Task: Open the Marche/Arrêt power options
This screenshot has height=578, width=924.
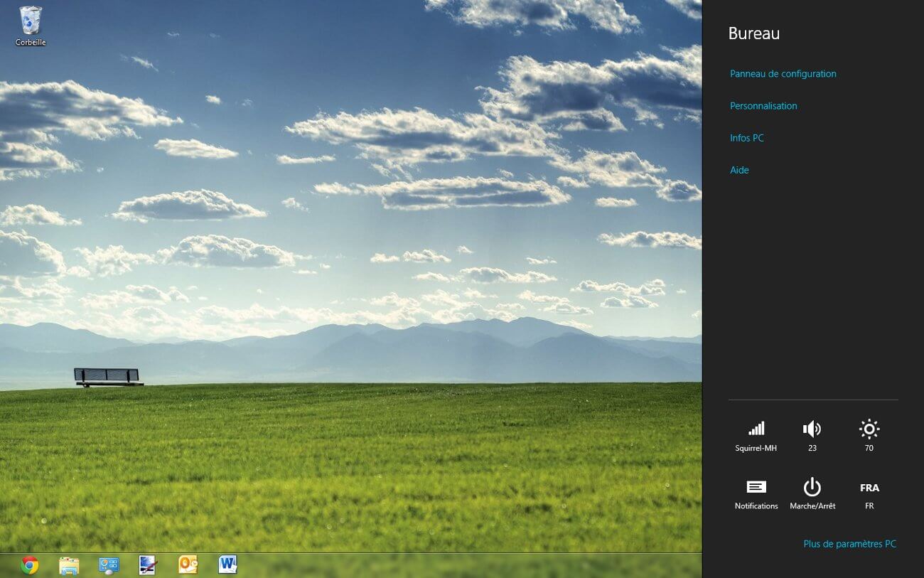Action: pyautogui.click(x=812, y=493)
